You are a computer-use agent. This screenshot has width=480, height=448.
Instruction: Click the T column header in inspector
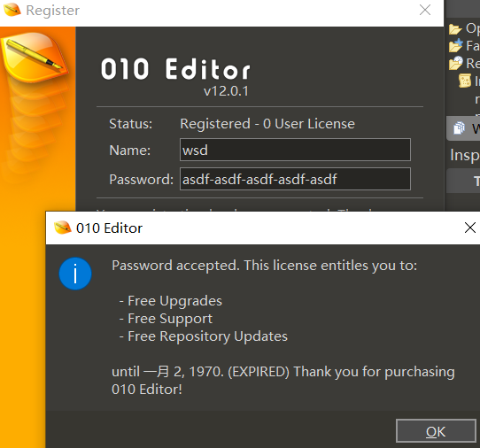(x=476, y=181)
